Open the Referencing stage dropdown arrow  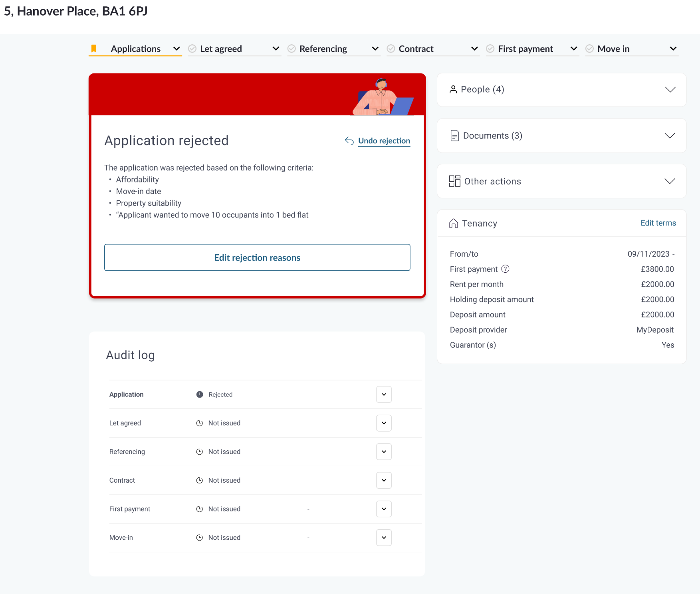click(x=375, y=49)
